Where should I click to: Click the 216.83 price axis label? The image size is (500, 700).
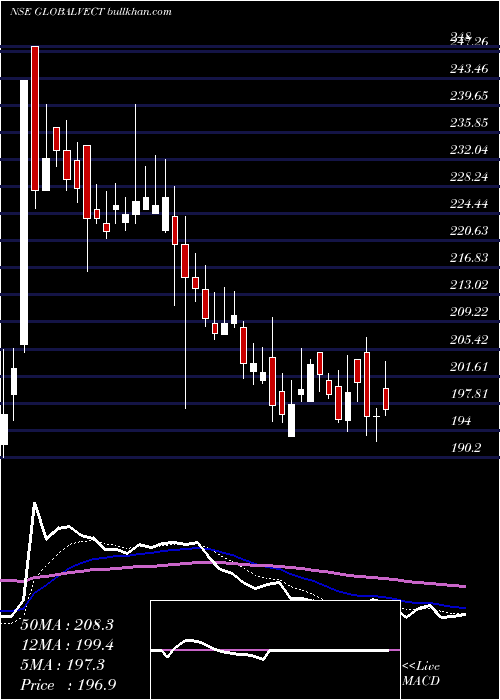click(x=469, y=258)
